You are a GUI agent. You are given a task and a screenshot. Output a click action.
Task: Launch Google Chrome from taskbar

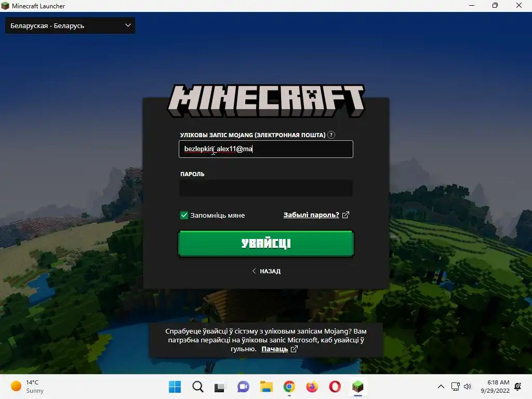289,387
